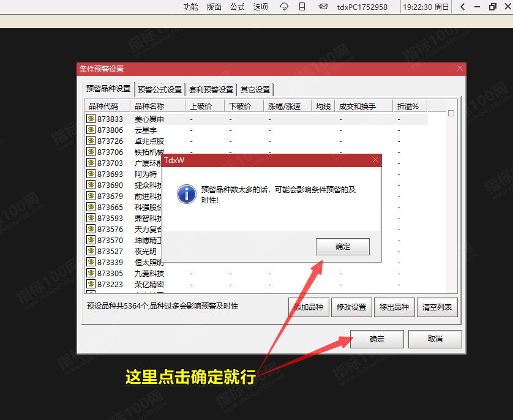Open the 版面 menu

214,7
